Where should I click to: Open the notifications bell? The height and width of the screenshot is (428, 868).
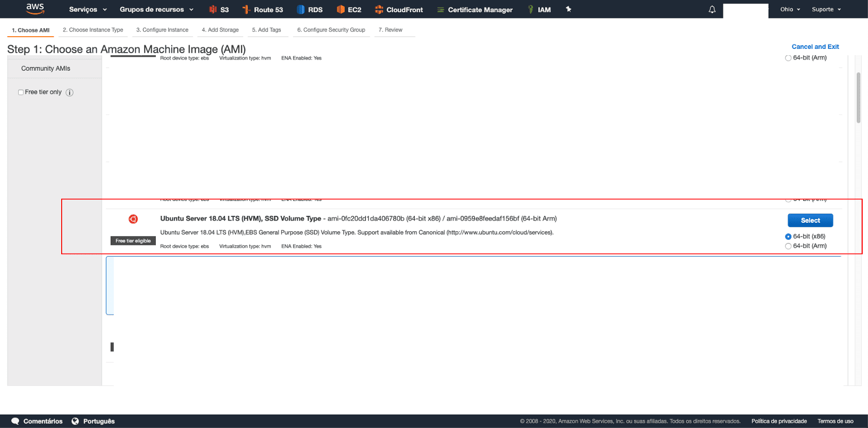(x=712, y=10)
